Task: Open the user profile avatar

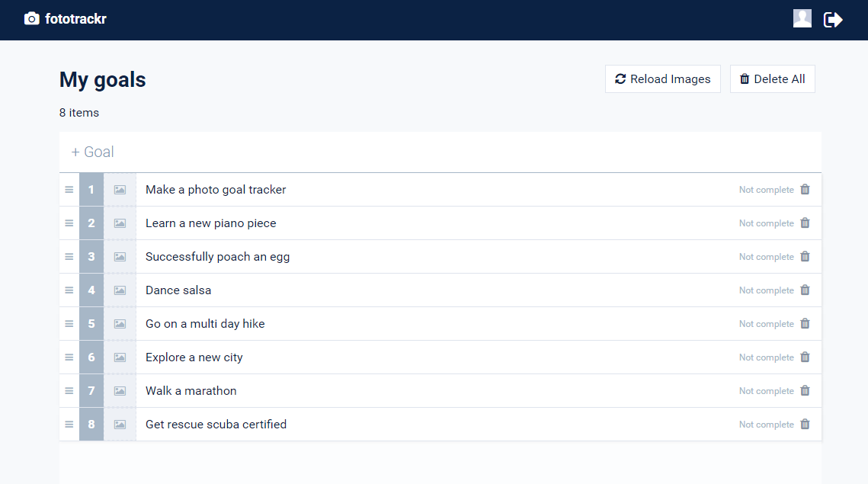Action: tap(802, 19)
